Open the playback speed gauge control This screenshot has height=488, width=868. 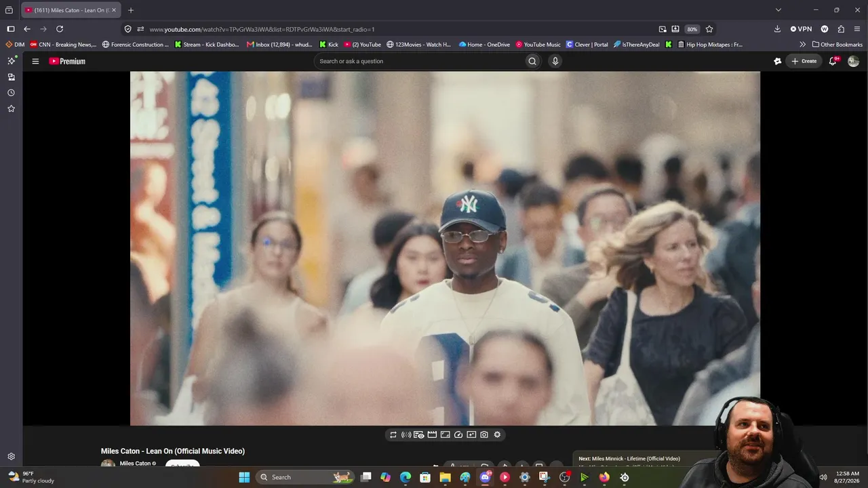pyautogui.click(x=458, y=434)
